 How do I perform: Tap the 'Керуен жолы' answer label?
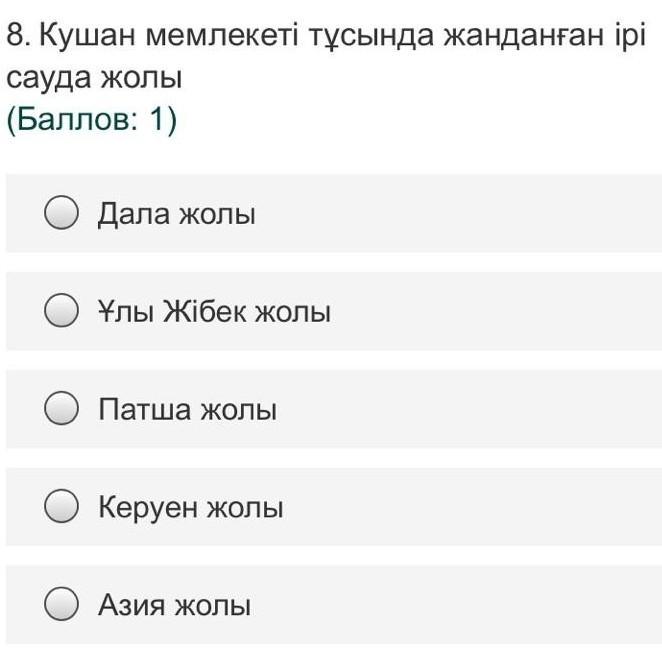click(x=190, y=508)
